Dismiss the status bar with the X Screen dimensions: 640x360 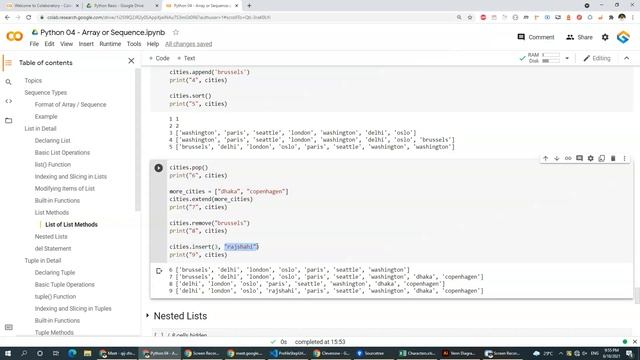click(635, 342)
